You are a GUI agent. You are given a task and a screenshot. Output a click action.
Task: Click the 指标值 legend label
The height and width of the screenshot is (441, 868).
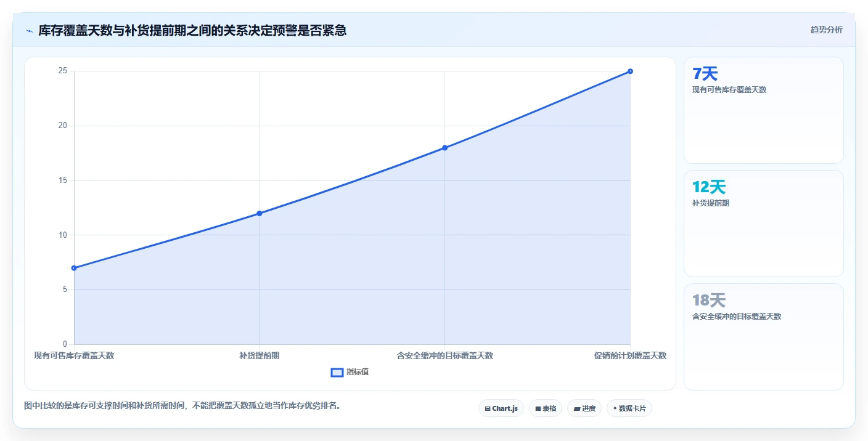click(358, 372)
